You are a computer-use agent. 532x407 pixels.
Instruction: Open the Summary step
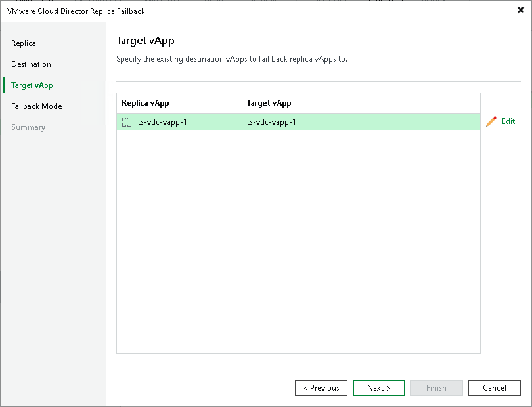tap(28, 127)
